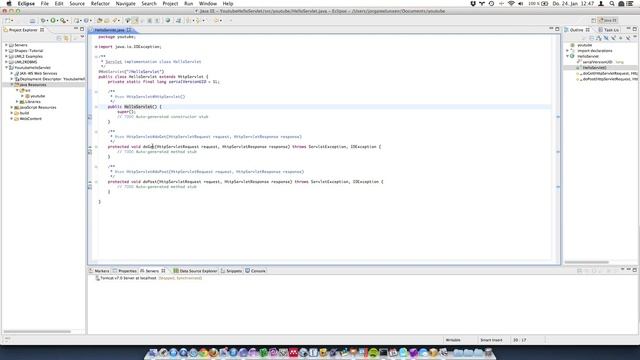This screenshot has height=360, width=640.
Task: Toggle Hide Static Members in Outline
Action: click(x=613, y=38)
